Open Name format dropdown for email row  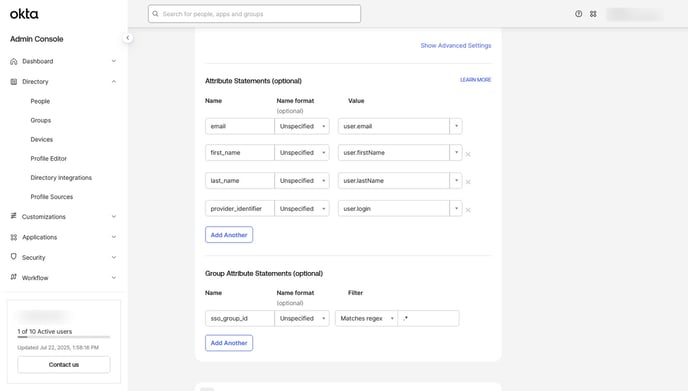(x=302, y=126)
